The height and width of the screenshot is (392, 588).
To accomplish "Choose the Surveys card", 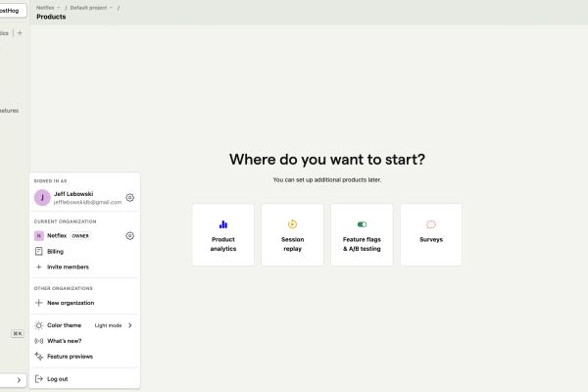I will tap(431, 235).
